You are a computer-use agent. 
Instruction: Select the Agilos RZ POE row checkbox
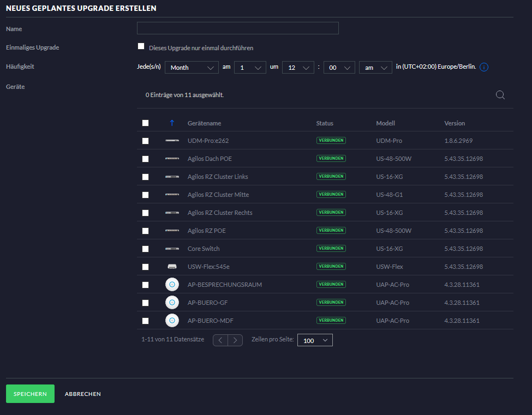145,231
